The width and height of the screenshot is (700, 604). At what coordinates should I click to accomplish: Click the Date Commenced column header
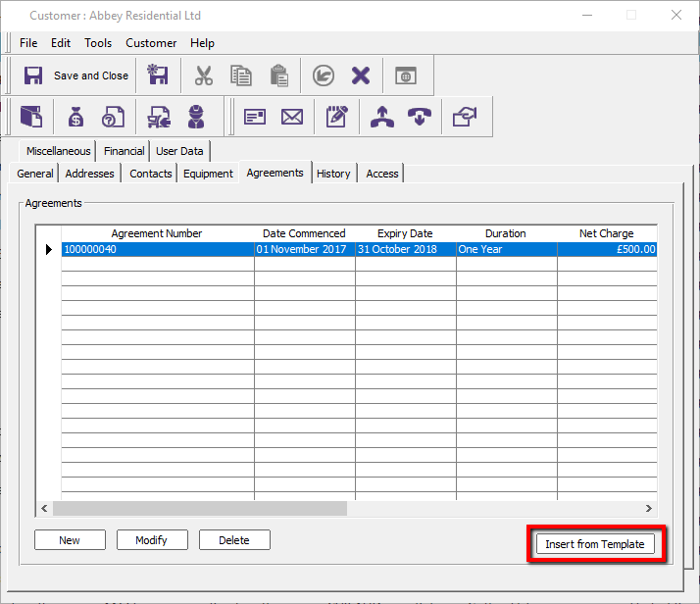(305, 233)
